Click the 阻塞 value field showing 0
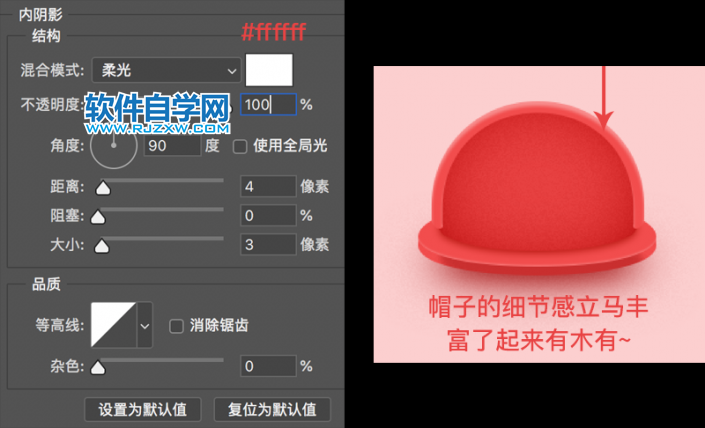705x428 pixels. pos(268,215)
